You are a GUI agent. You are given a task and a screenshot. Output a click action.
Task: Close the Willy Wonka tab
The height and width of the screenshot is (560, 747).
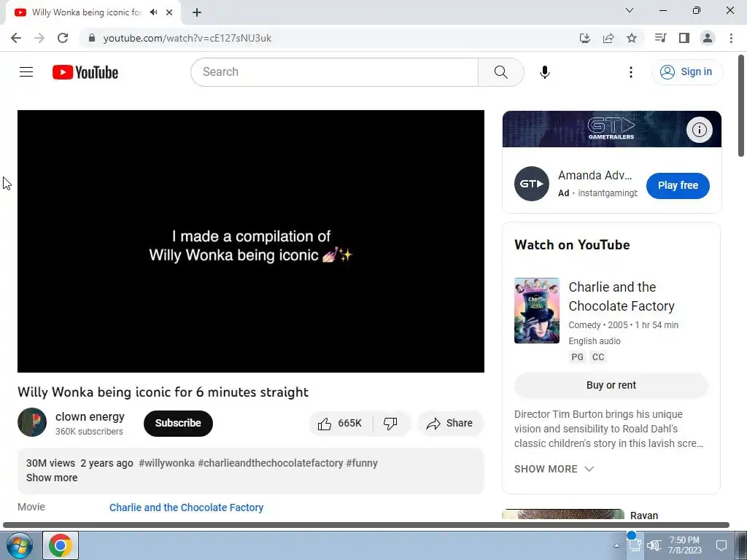tap(169, 12)
